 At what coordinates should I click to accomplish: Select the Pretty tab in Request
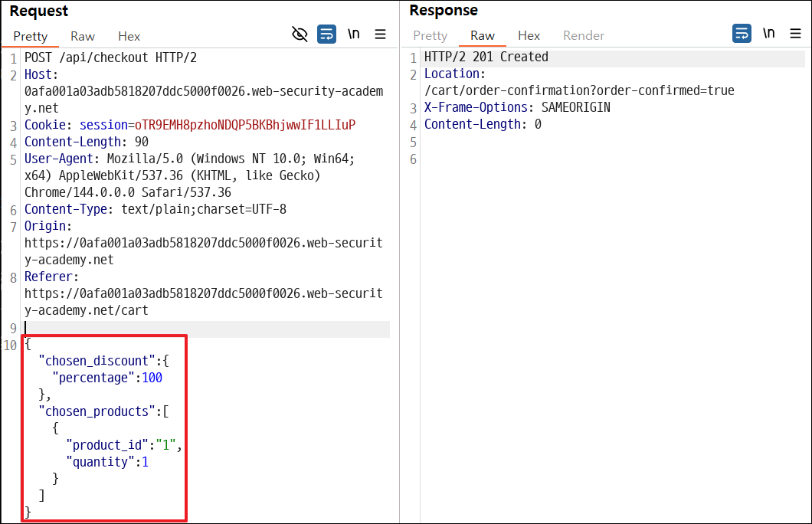[30, 36]
